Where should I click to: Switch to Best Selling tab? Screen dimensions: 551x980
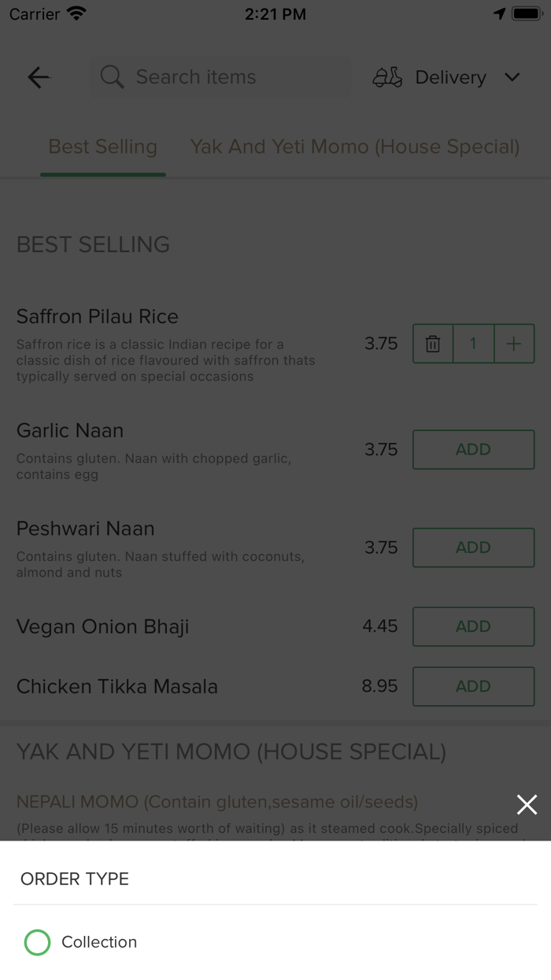tap(103, 147)
